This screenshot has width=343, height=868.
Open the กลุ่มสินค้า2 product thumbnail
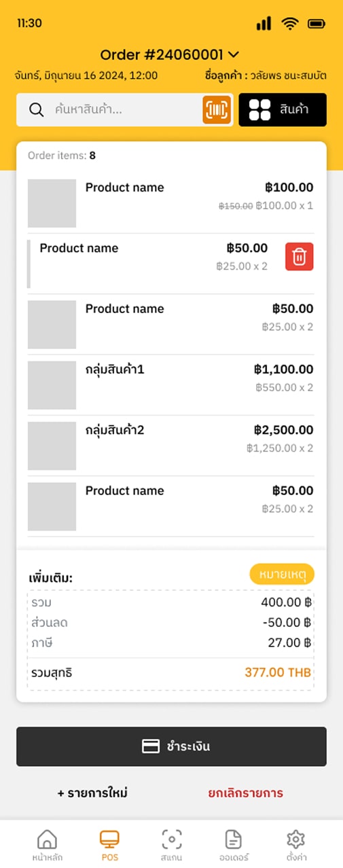52,446
